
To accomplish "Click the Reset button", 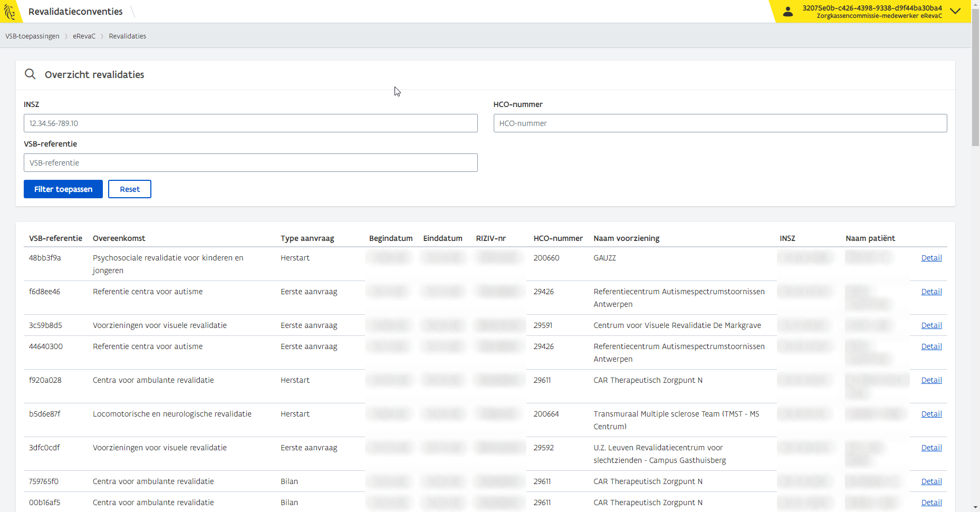I will pos(130,189).
